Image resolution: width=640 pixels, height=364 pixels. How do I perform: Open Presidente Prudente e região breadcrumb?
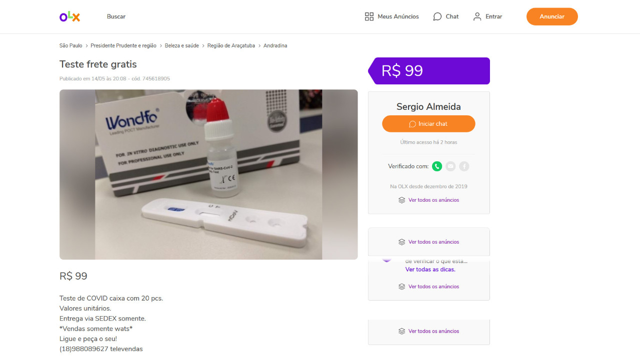[x=123, y=45]
